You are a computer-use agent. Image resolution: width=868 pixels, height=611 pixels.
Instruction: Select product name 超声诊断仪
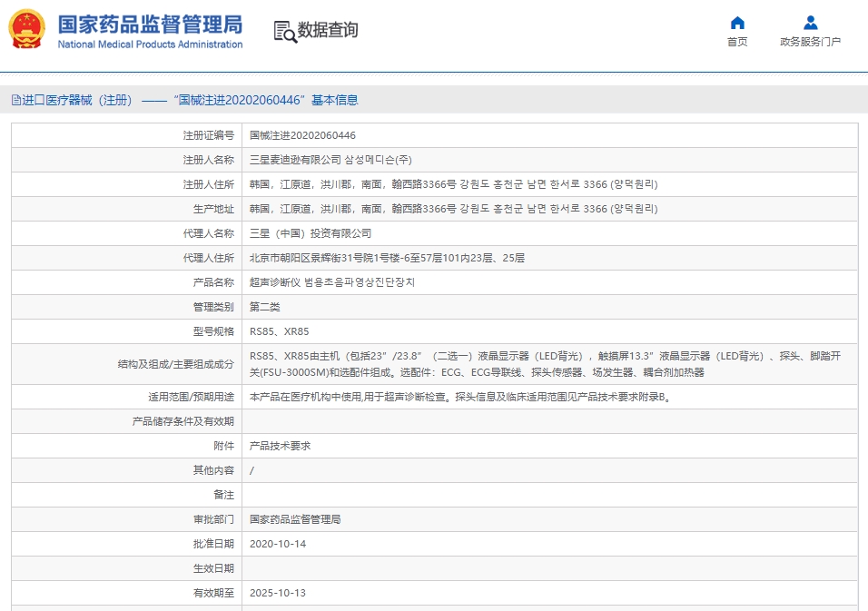pyautogui.click(x=275, y=282)
